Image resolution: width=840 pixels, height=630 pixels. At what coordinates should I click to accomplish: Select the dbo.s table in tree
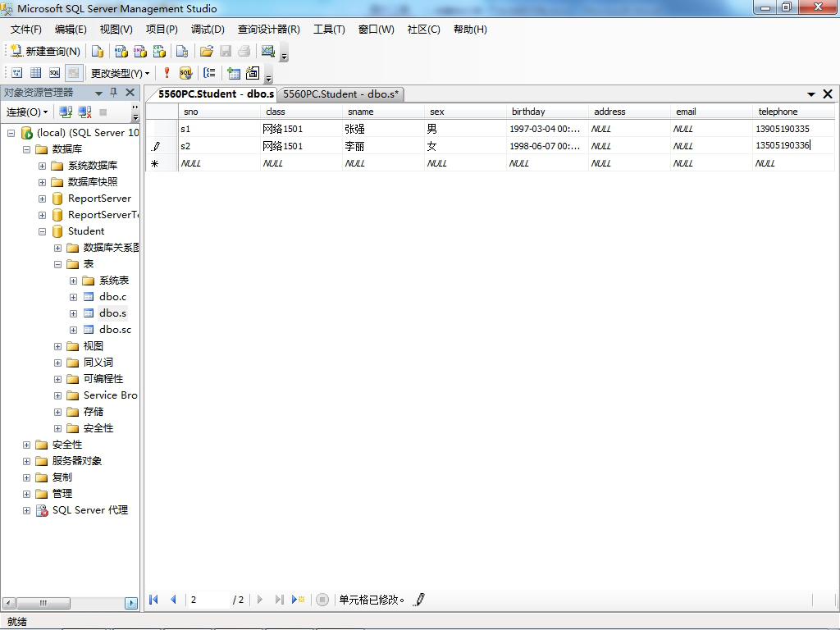click(x=112, y=313)
